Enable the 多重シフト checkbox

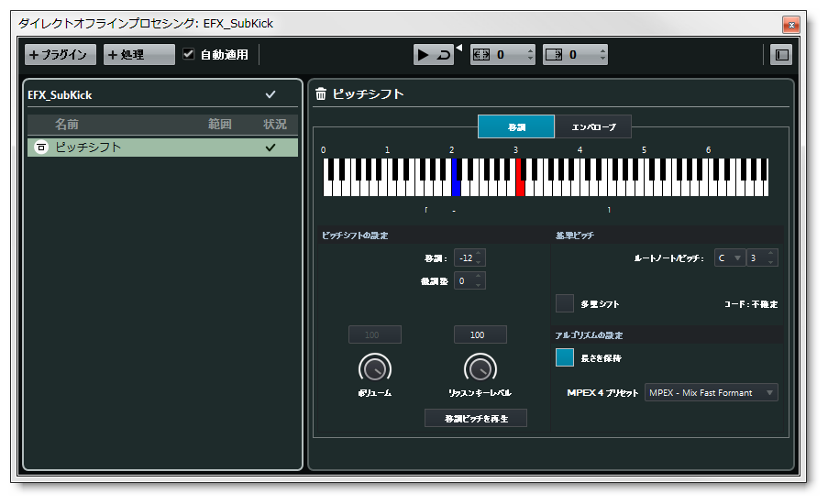(565, 303)
